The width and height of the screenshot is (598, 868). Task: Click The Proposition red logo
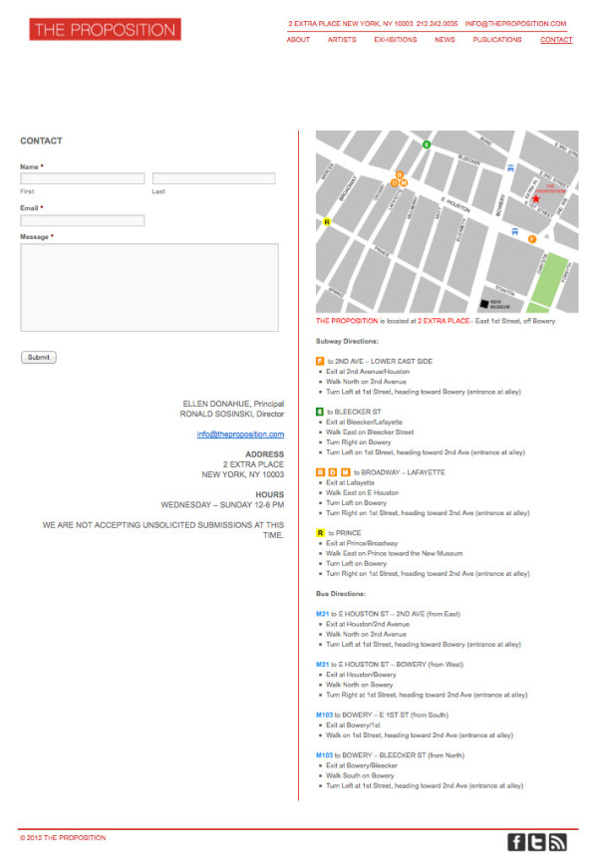105,30
